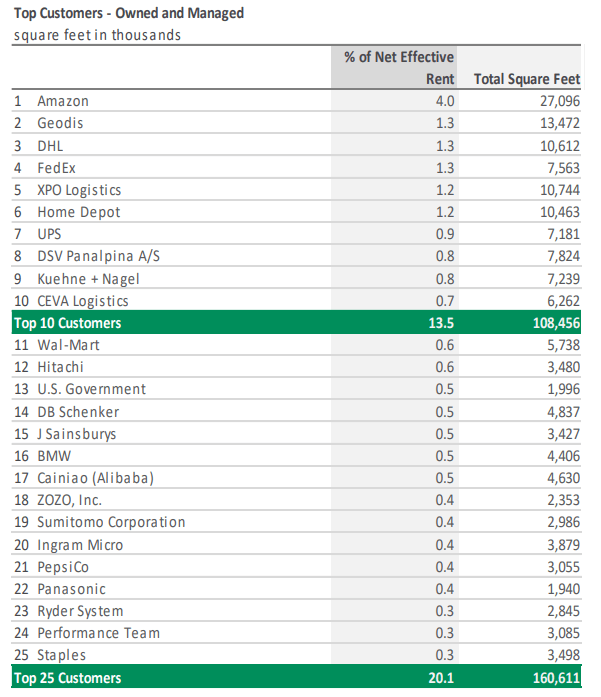601x697 pixels.
Task: Select the Home Depot name
Action: pos(79,212)
